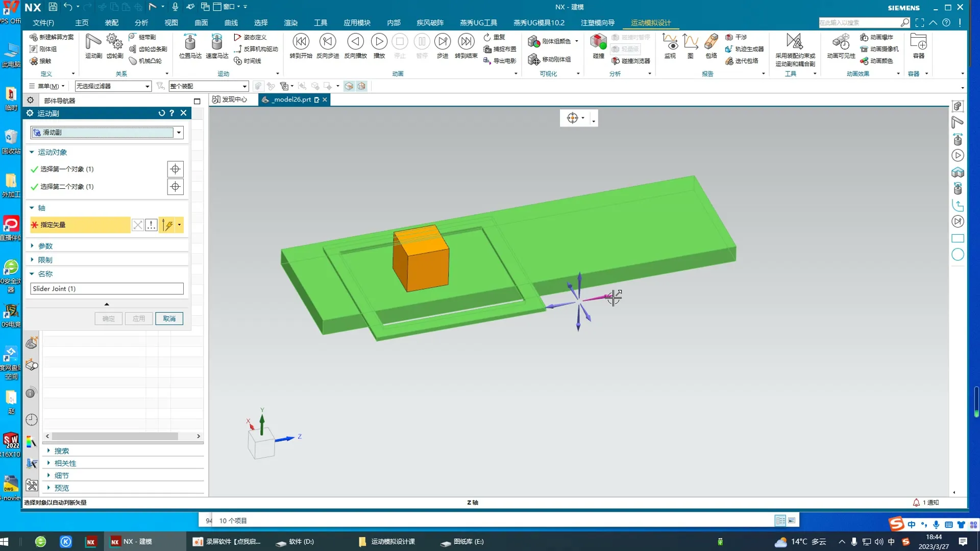Click the Speed Motor (速度马达) icon
Screen dimensions: 980x551
[x=217, y=45]
